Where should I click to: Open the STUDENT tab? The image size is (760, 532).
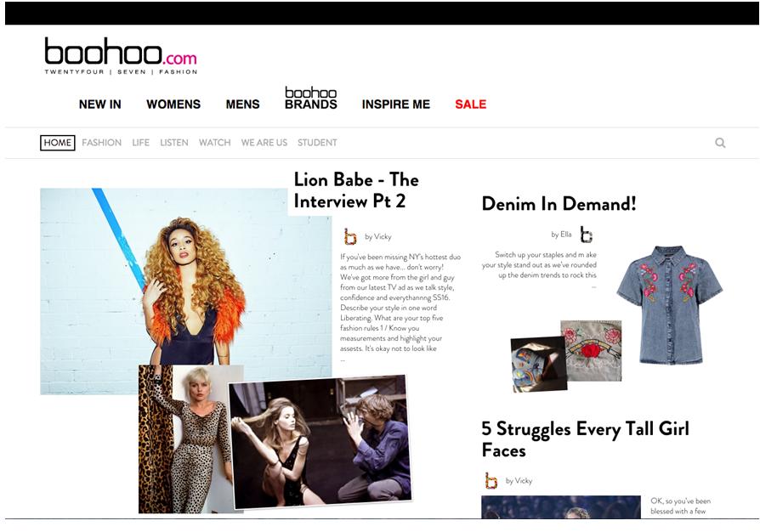pyautogui.click(x=317, y=143)
